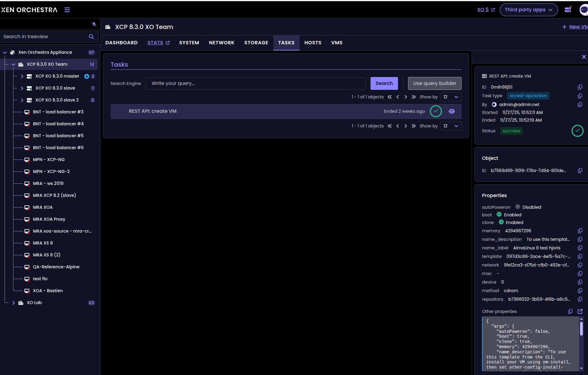Viewport: 588px width, 375px height.
Task: Click the Use query builder button
Action: pyautogui.click(x=434, y=83)
